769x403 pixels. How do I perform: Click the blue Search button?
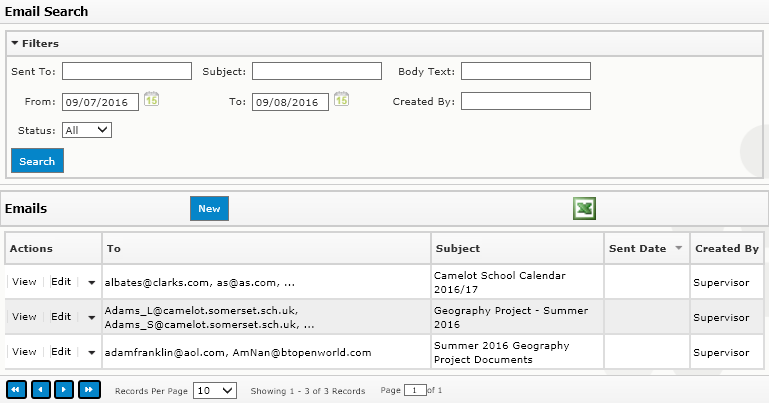[x=37, y=161]
